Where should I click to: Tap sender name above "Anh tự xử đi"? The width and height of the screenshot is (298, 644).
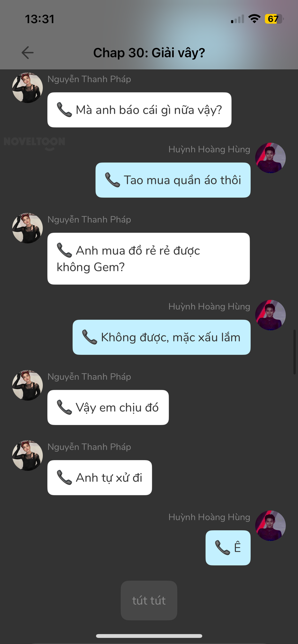click(x=89, y=447)
